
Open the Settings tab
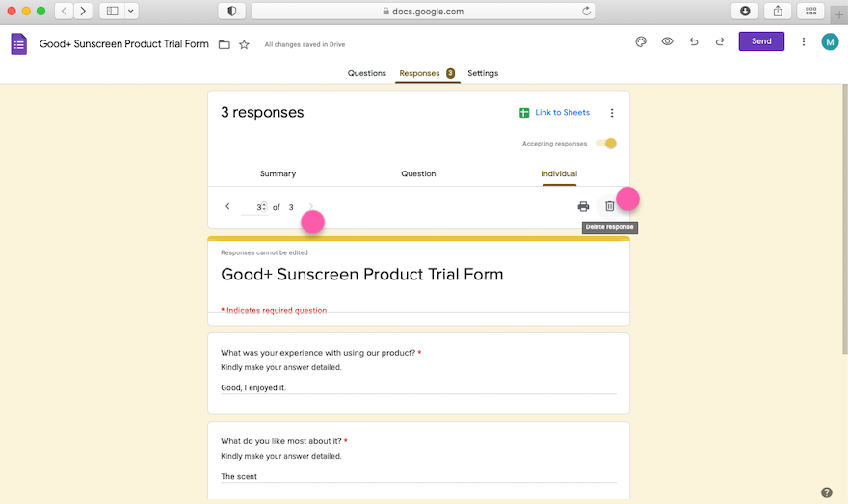[x=483, y=73]
